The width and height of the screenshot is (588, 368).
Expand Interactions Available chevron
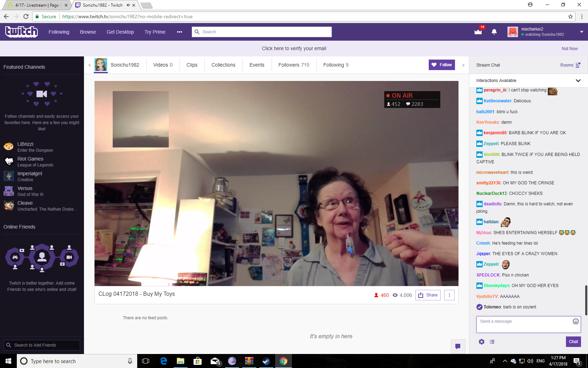pos(578,81)
